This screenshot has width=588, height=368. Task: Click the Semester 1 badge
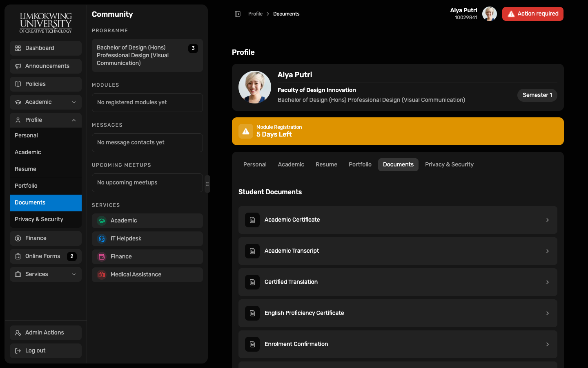coord(537,95)
